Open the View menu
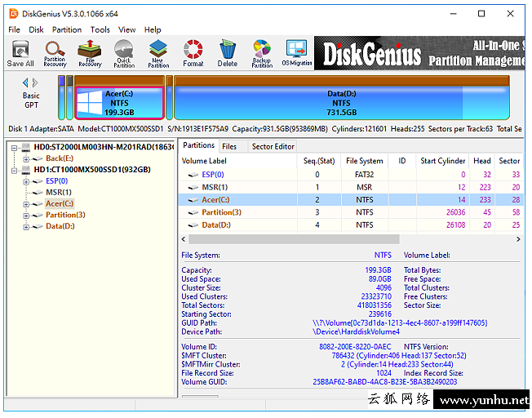Image resolution: width=532 pixels, height=418 pixels. (x=127, y=30)
